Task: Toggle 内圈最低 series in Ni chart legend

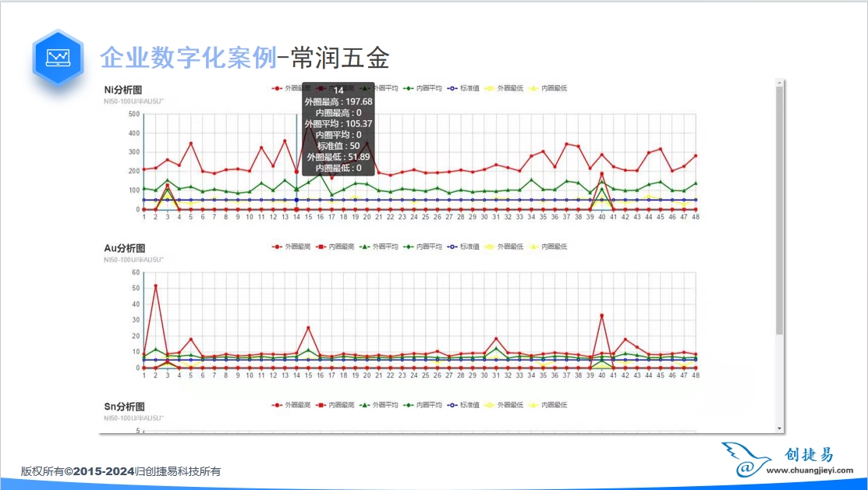Action: pyautogui.click(x=553, y=88)
